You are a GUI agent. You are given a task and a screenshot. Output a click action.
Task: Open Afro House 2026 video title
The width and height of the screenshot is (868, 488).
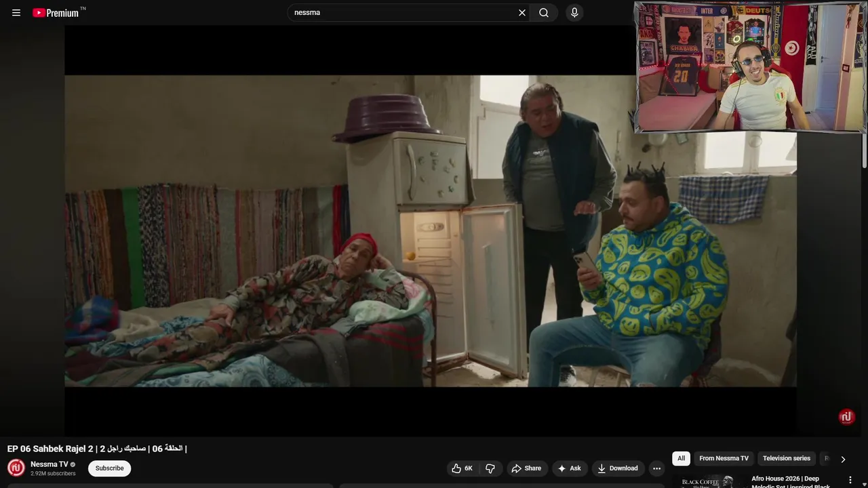point(790,482)
